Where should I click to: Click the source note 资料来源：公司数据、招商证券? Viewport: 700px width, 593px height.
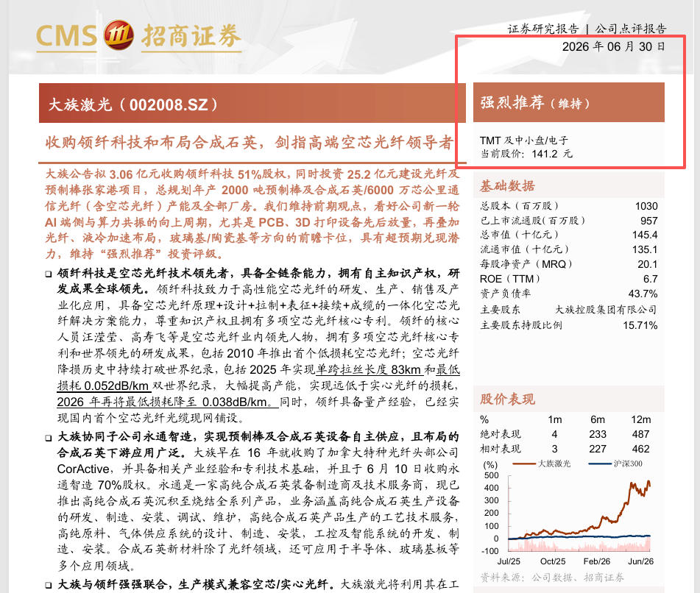point(552,578)
